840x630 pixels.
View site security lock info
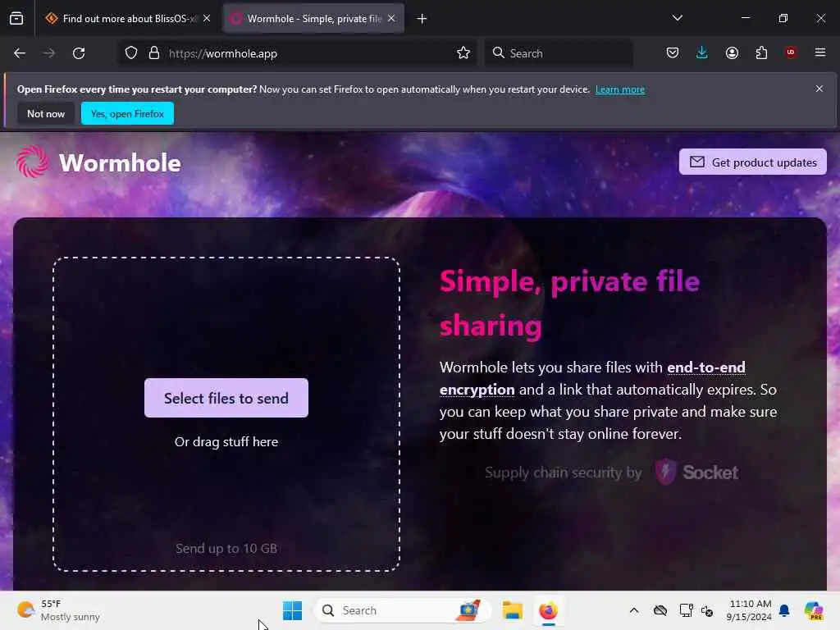154,53
